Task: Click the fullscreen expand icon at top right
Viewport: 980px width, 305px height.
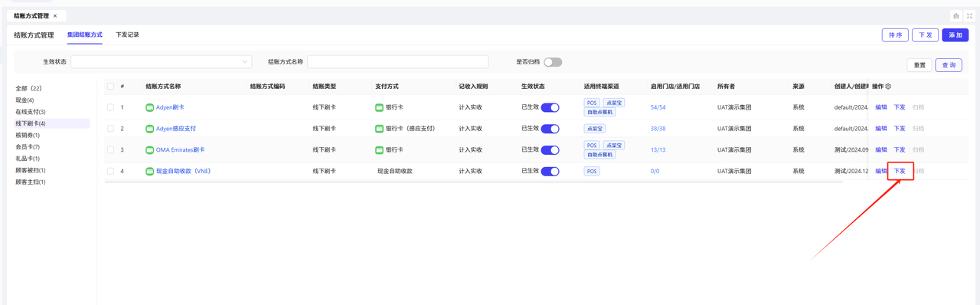Action: point(969,15)
